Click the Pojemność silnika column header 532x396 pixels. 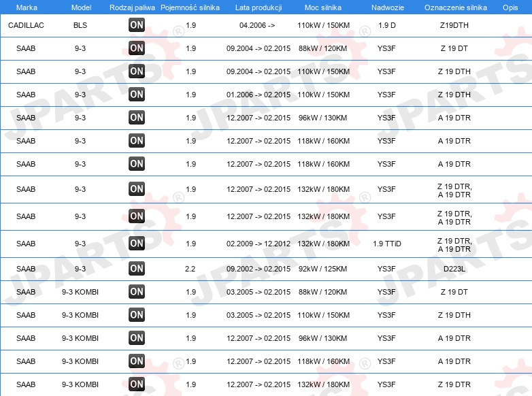coord(190,7)
